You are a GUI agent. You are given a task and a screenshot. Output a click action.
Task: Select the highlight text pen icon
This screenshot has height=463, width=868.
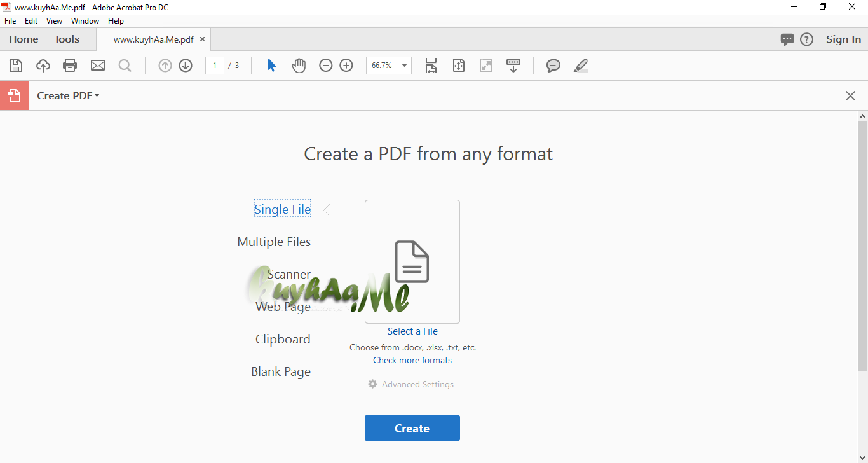[x=581, y=66]
